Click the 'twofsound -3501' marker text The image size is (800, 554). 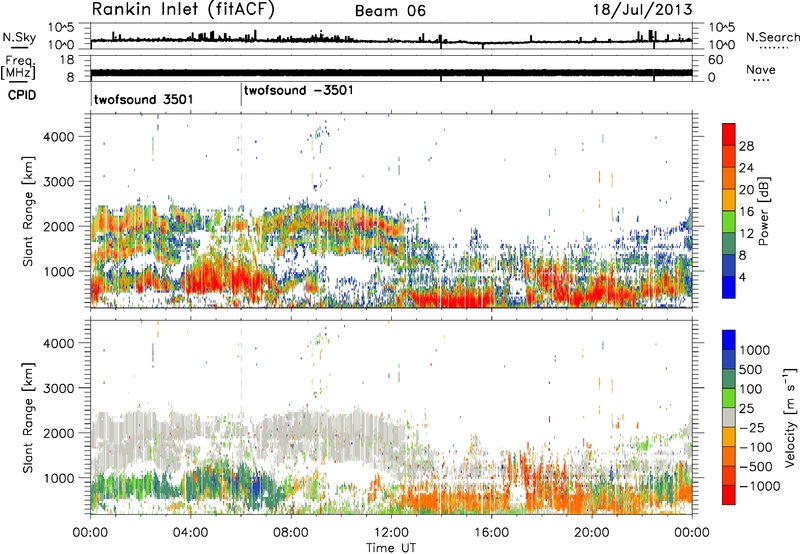point(298,90)
